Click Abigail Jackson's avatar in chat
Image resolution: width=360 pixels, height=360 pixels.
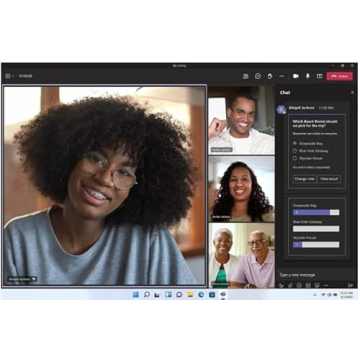(x=281, y=109)
